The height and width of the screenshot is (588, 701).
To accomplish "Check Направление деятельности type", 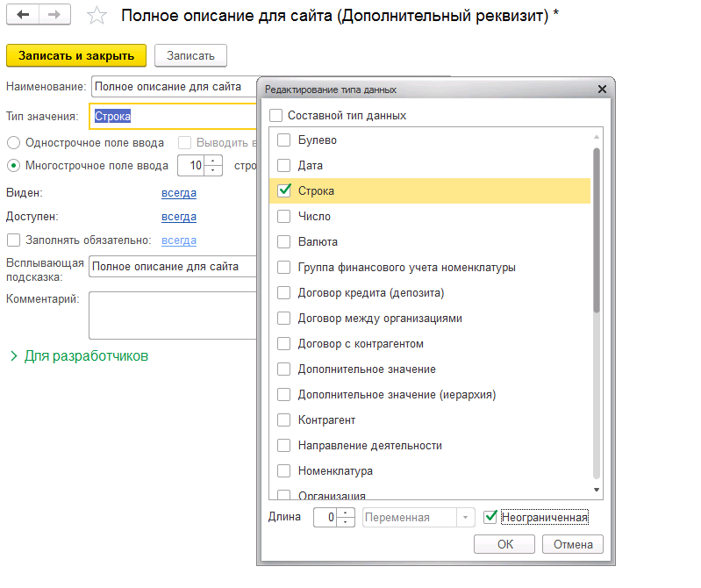I will click(x=284, y=446).
